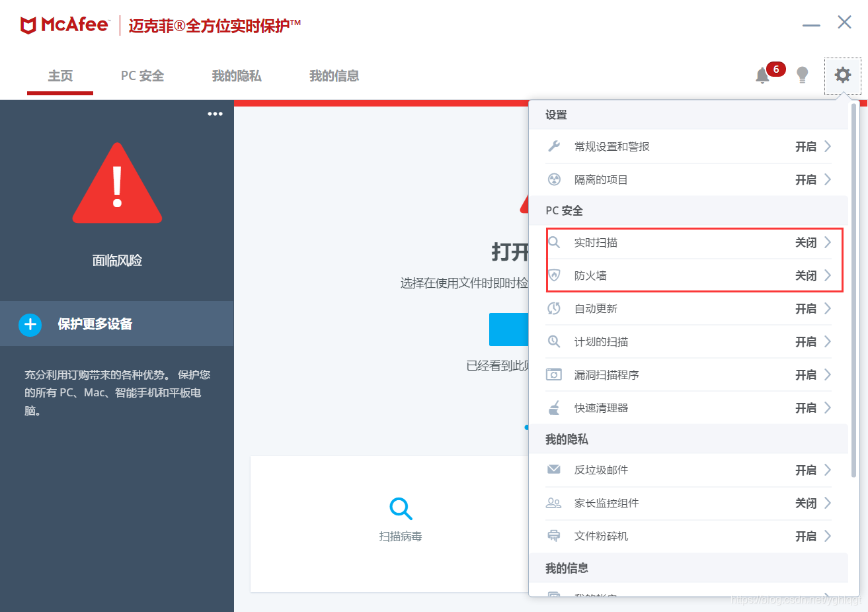This screenshot has height=612, width=868.
Task: Click the settings panel vertical scrollbar
Action: point(853,290)
